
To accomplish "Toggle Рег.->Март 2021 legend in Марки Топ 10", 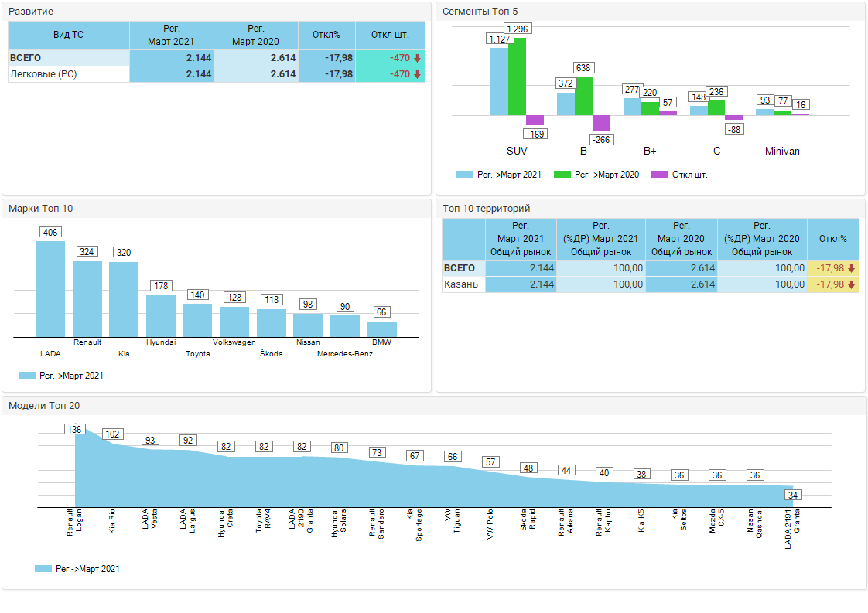I will (60, 376).
